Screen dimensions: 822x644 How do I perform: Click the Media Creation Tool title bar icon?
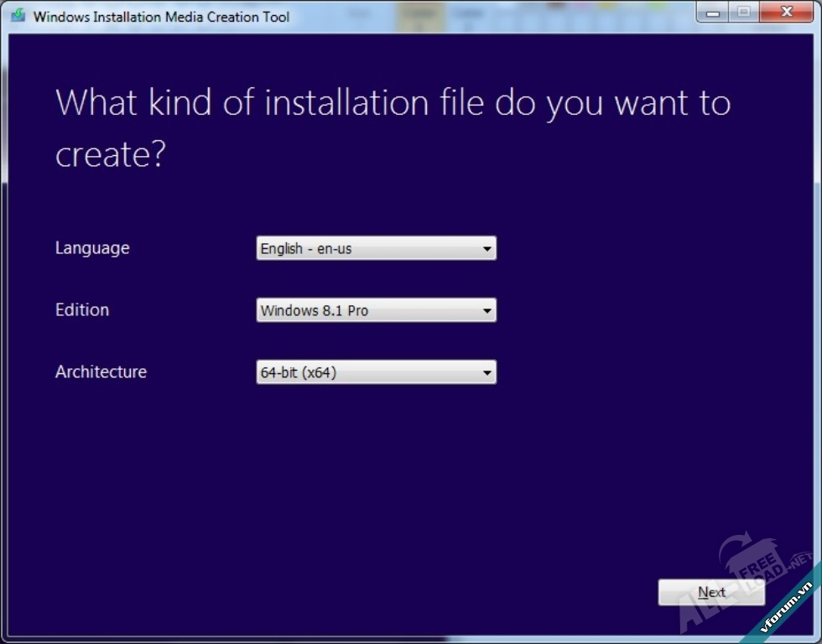pyautogui.click(x=18, y=16)
